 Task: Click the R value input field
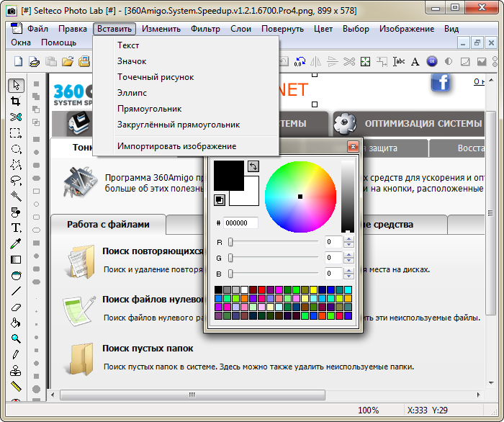[333, 242]
